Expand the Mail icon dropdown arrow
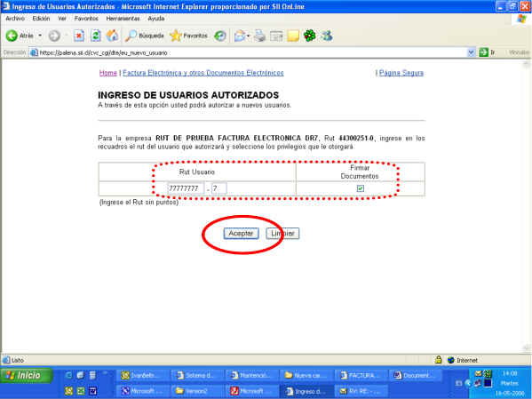This screenshot has width=532, height=399. (x=249, y=36)
